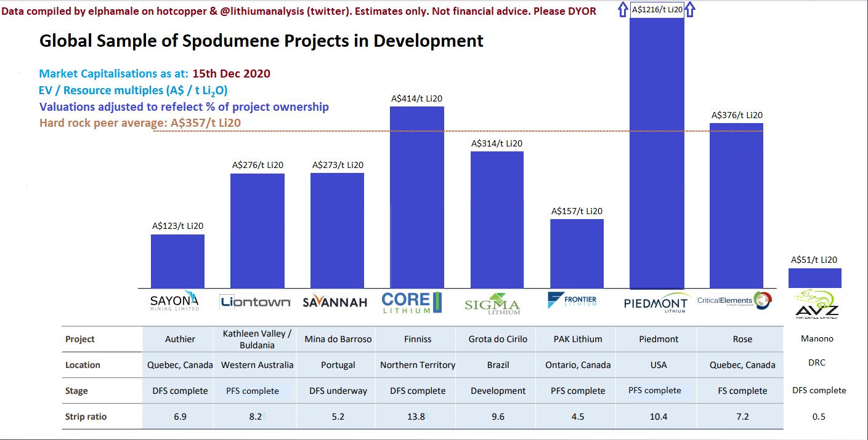Click the 'A$123/t Li20' bar label
Viewport: 868px width, 440px height.
point(177,226)
